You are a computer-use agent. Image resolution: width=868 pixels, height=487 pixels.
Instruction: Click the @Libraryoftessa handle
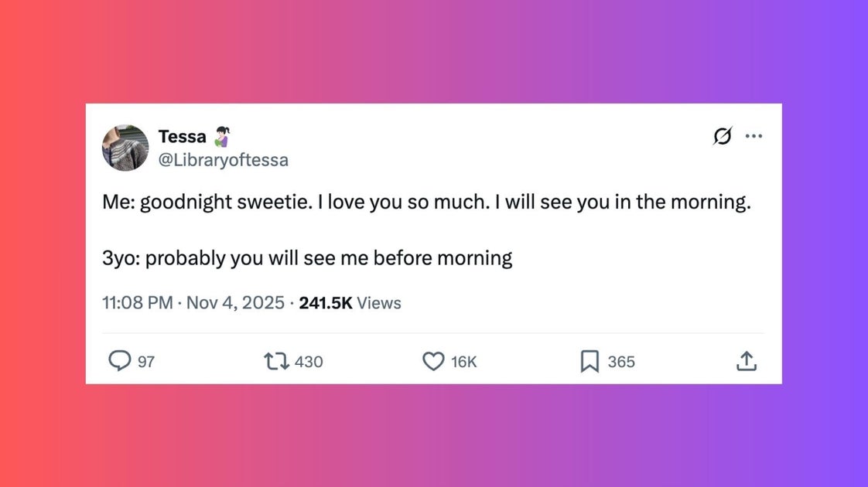coord(223,160)
